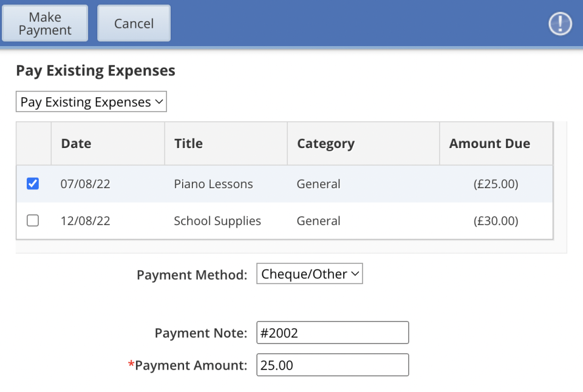Uncheck the Piano Lessons expense row
Screen dimensions: 583x392
pyautogui.click(x=32, y=183)
